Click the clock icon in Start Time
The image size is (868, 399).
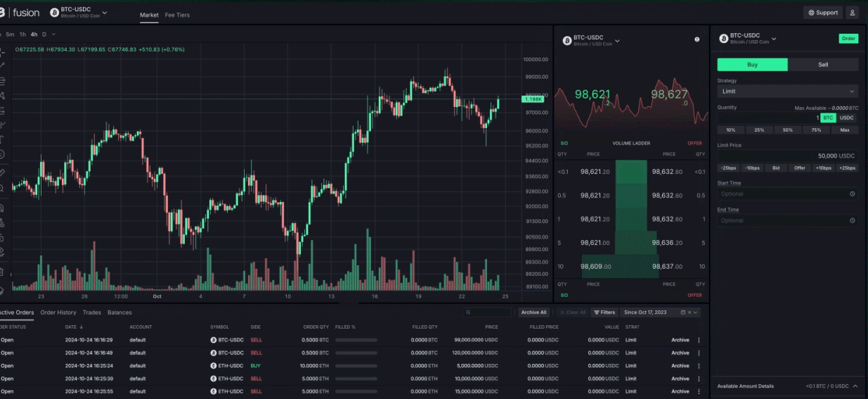pyautogui.click(x=852, y=194)
